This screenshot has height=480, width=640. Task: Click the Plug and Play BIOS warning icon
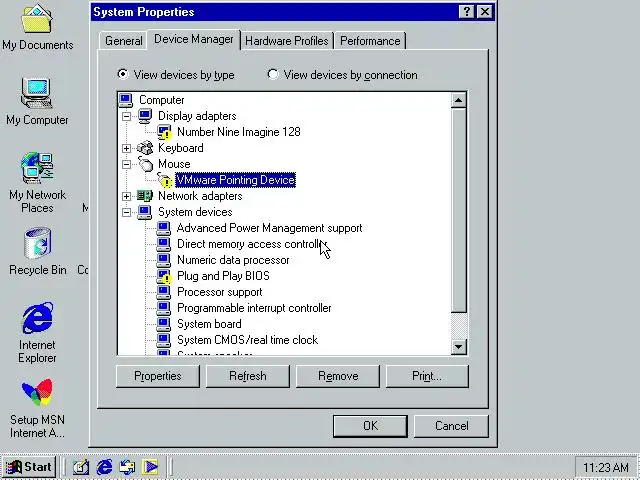coord(164,276)
